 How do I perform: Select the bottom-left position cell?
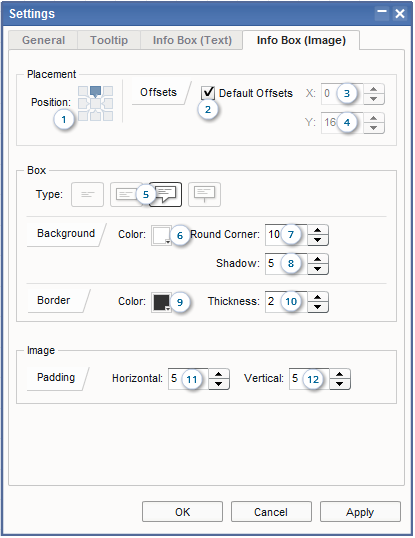click(x=83, y=116)
